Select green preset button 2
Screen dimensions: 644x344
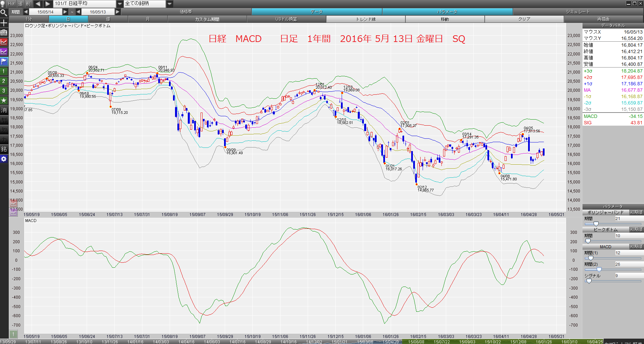click(4, 81)
